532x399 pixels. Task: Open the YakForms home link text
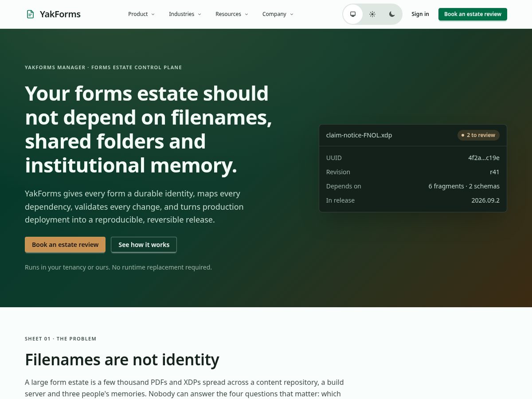(60, 14)
